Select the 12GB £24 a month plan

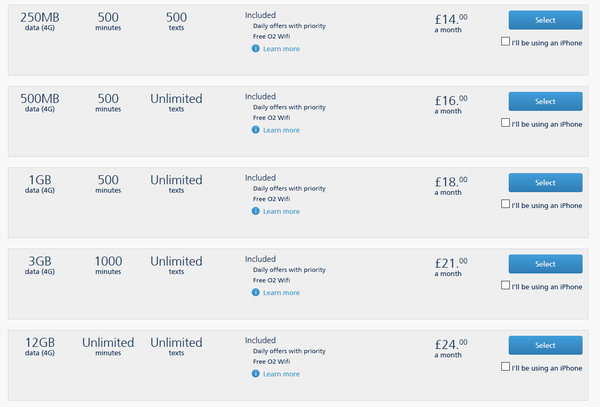pos(545,345)
